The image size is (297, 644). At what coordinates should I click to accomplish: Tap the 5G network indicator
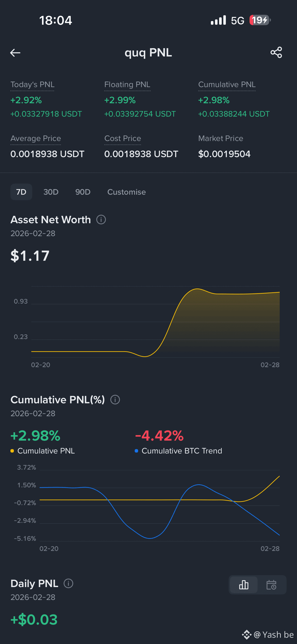point(237,20)
